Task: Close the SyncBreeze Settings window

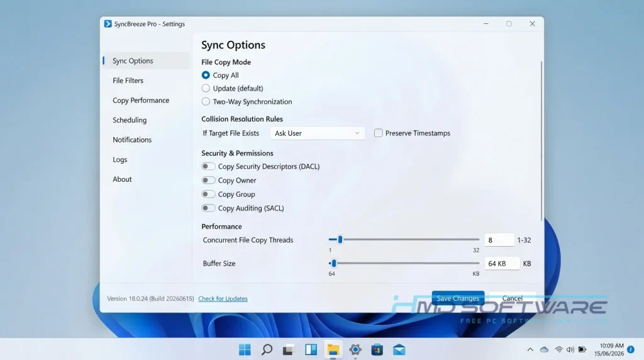Action: [x=532, y=24]
